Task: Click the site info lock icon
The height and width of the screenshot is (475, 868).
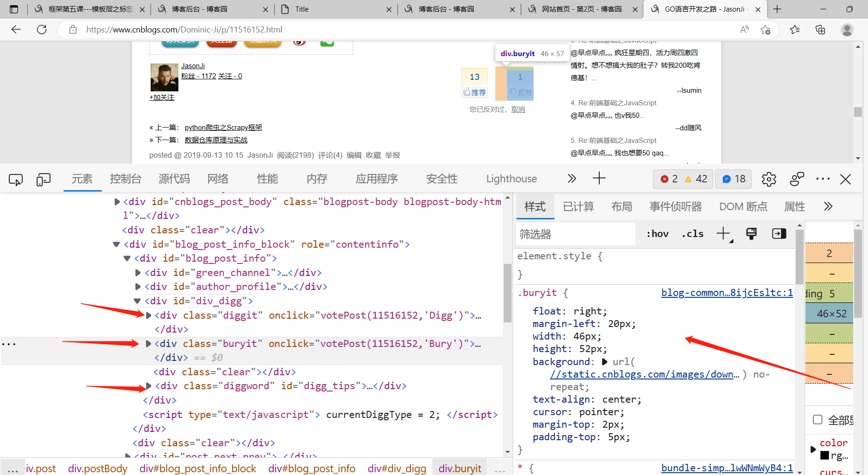Action: click(73, 30)
